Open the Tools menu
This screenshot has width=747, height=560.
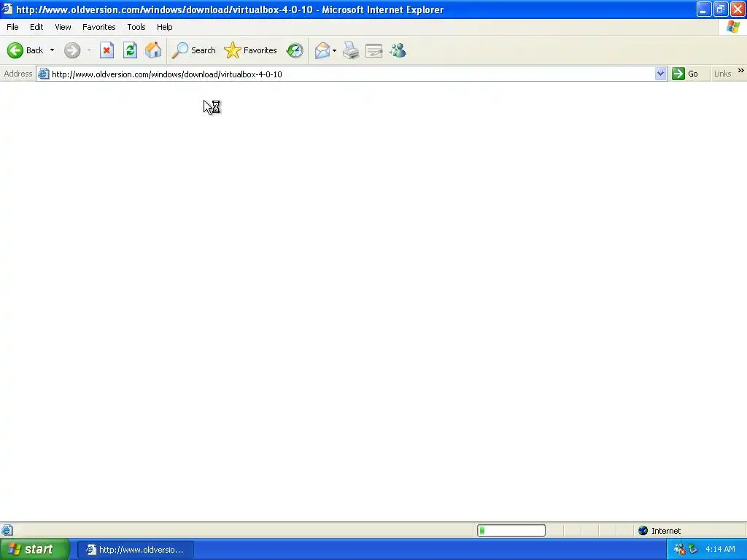pyautogui.click(x=136, y=27)
